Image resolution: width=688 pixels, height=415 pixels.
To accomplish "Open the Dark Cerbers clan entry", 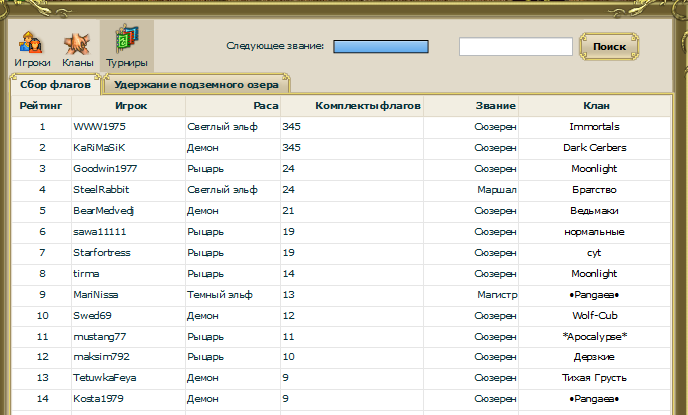I will 594,148.
